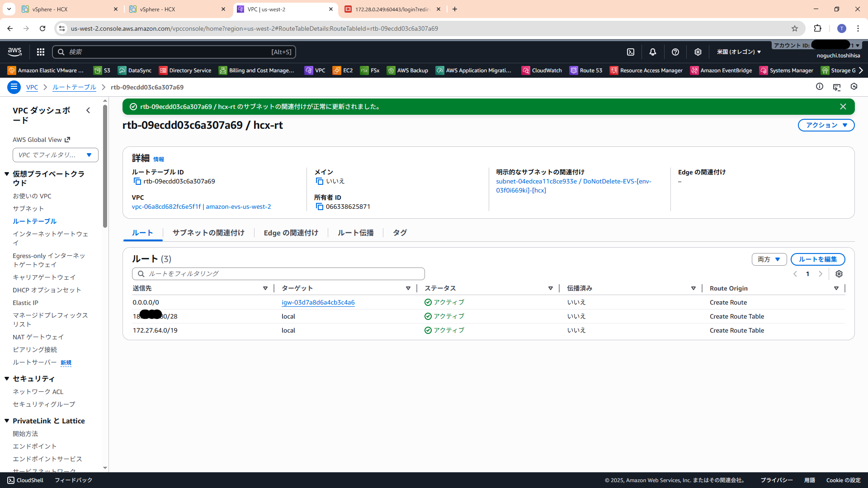Open the EC2 bookmark shortcut icon

coord(337,70)
